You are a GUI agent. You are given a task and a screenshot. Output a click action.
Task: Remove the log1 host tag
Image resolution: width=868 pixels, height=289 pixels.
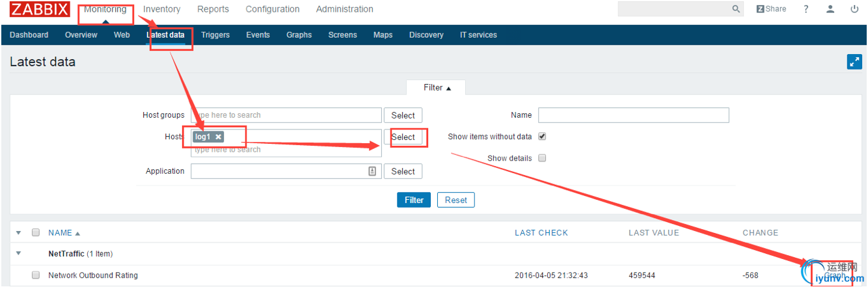point(219,137)
